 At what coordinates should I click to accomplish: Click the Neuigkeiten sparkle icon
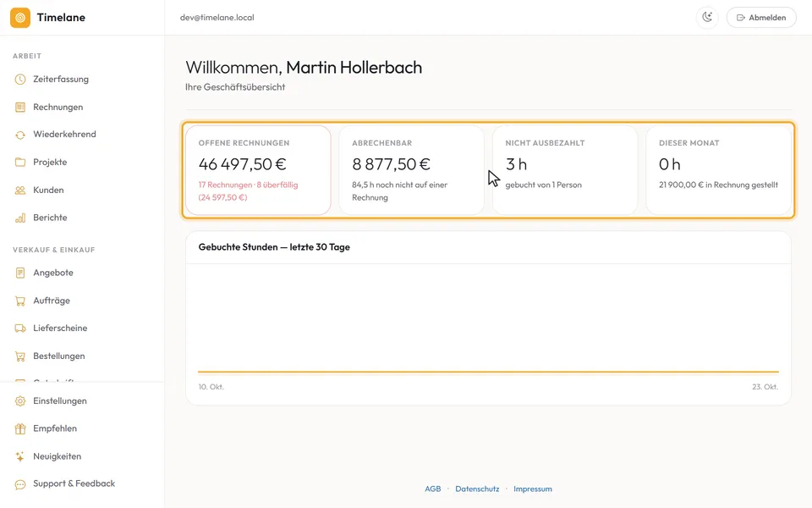click(20, 456)
